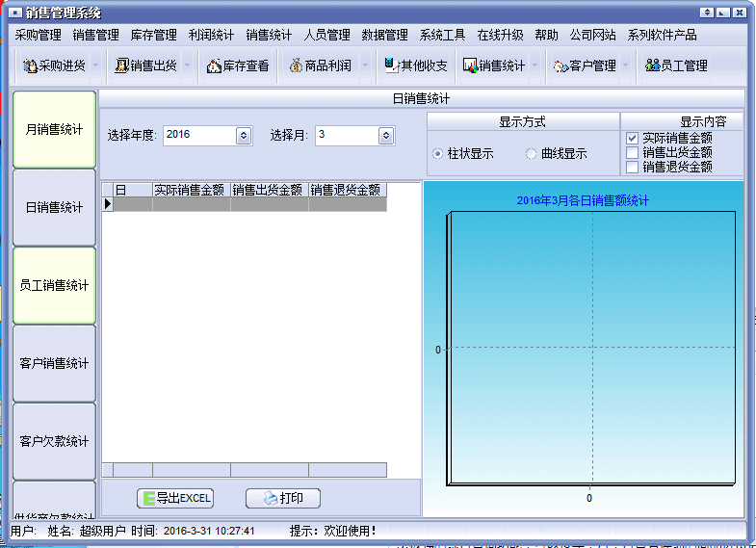756x548 pixels.
Task: Enable the 销售出货金额 checkbox
Action: (x=633, y=152)
